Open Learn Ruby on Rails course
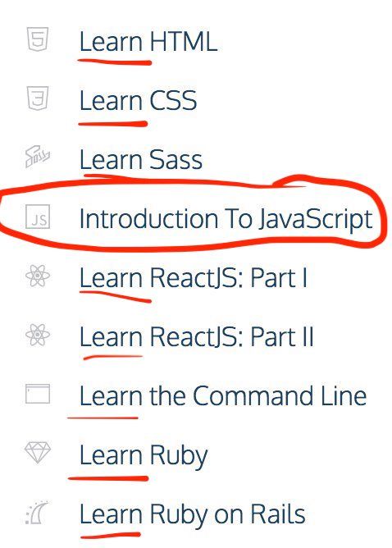Screen dimensions: 392x548 (x=193, y=516)
